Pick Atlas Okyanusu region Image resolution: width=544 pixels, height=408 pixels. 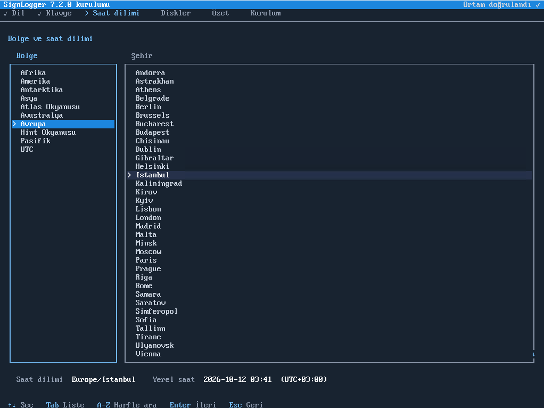[63, 107]
